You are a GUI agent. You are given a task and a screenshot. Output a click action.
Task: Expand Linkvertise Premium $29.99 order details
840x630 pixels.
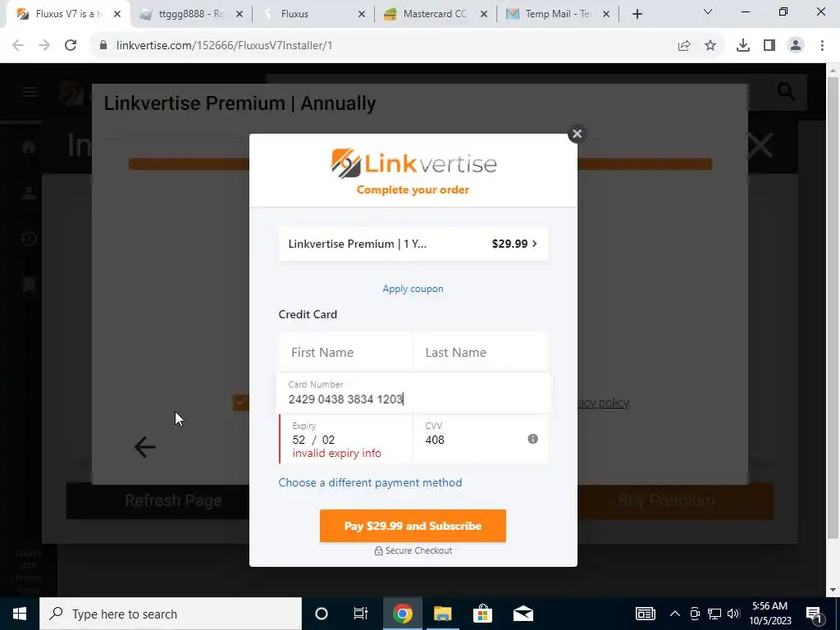tap(413, 244)
